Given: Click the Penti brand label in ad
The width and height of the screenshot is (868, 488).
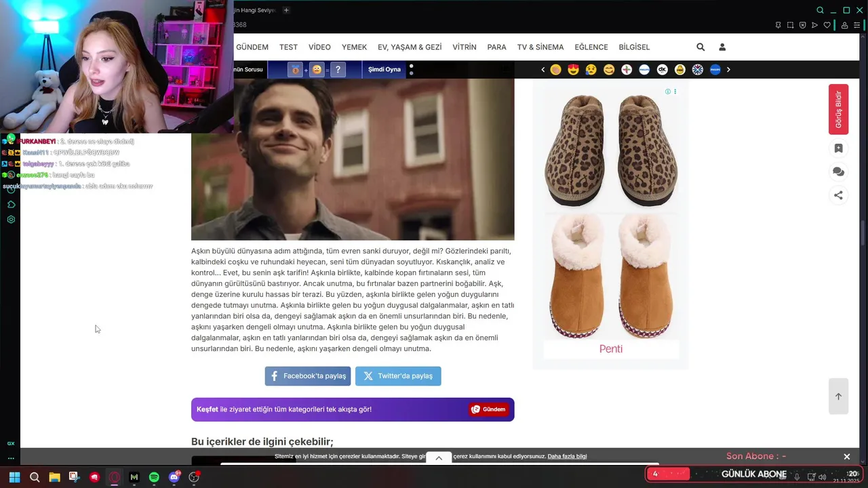Looking at the screenshot, I should pyautogui.click(x=610, y=349).
